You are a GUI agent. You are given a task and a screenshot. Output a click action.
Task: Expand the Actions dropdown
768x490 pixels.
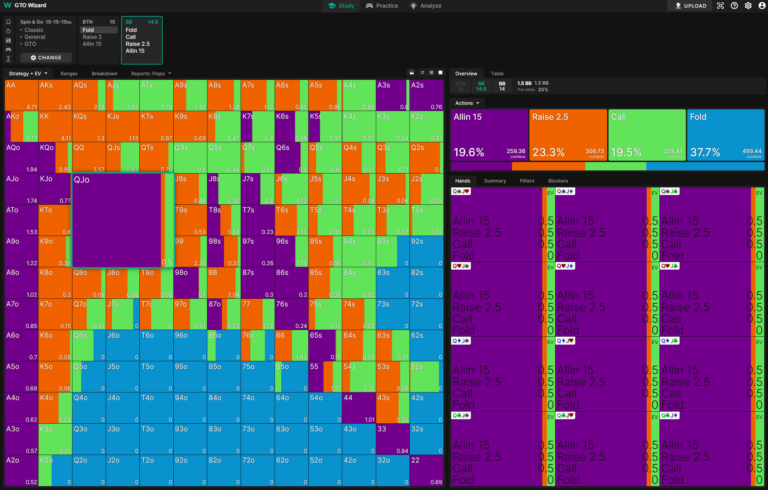coord(466,103)
